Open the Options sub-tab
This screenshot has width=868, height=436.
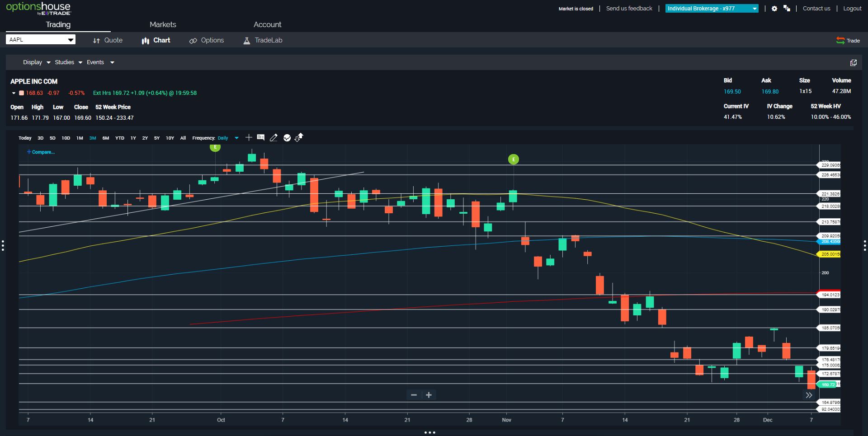click(207, 40)
